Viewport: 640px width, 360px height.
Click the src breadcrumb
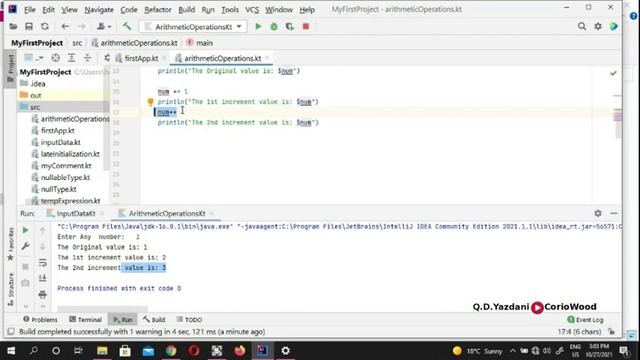tap(77, 43)
